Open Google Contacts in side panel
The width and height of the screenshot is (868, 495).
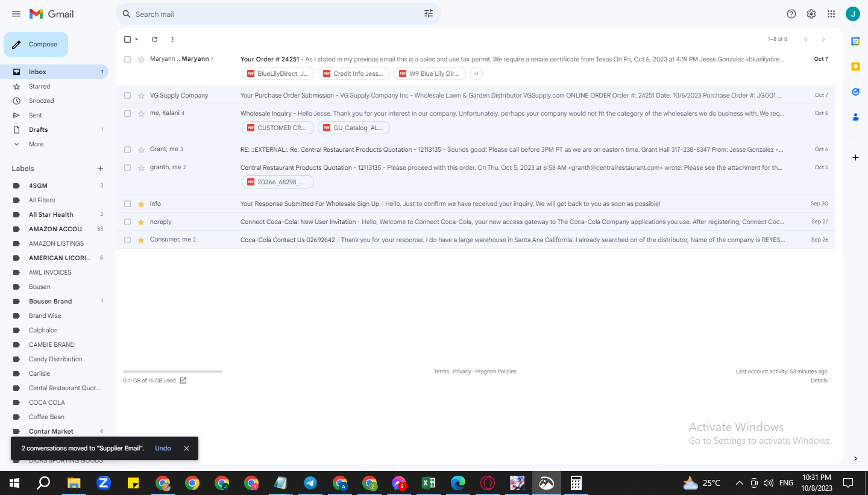[x=855, y=117]
